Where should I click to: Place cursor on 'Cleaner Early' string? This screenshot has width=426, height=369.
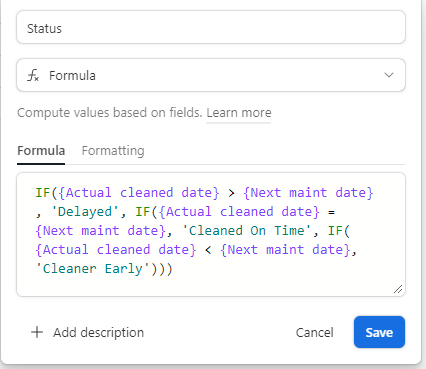(x=93, y=269)
